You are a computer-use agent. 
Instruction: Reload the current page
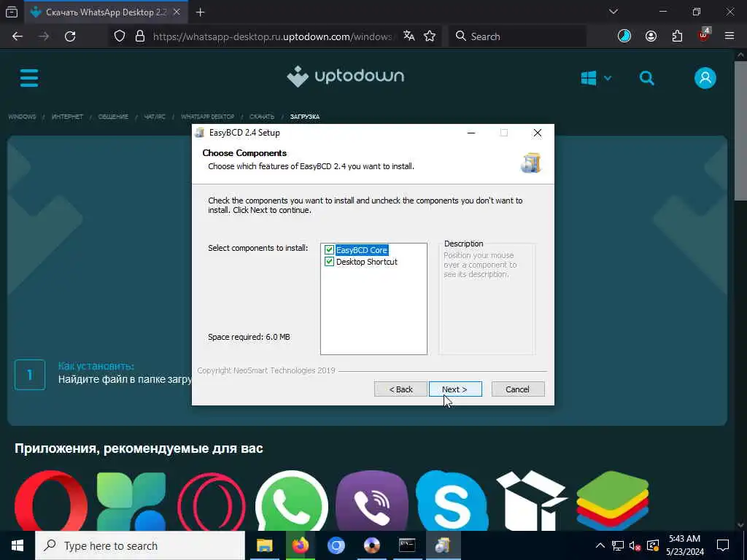pos(70,36)
